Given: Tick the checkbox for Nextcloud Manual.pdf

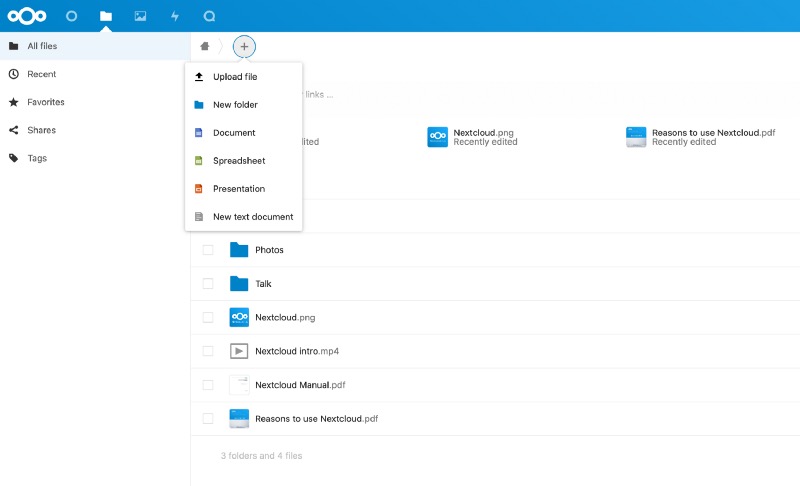Looking at the screenshot, I should click(208, 385).
